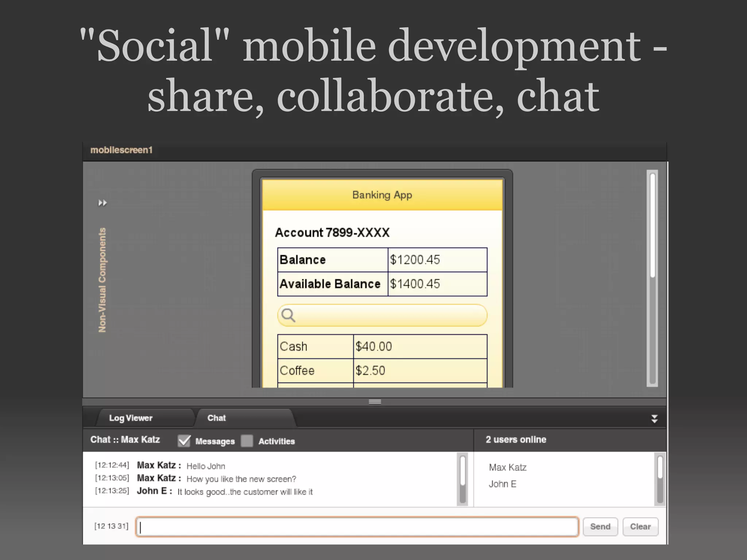The height and width of the screenshot is (560, 747).
Task: Click the Available Balance cell
Action: point(333,284)
